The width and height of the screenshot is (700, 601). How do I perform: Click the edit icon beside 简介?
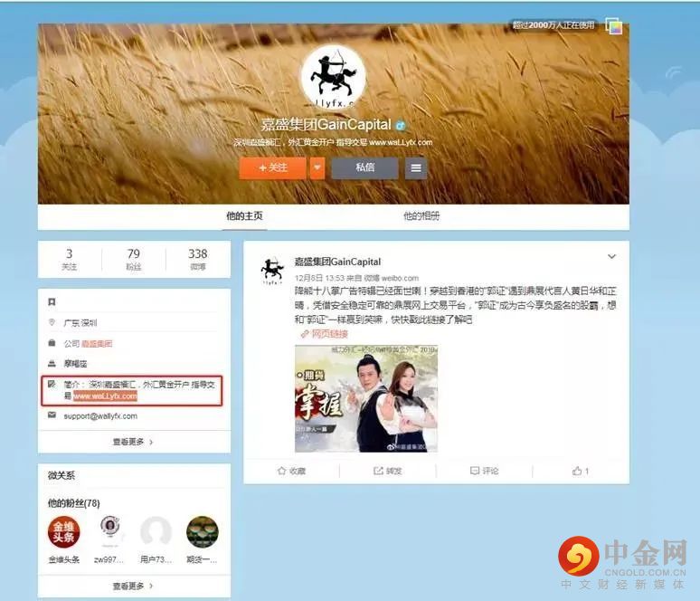(52, 384)
